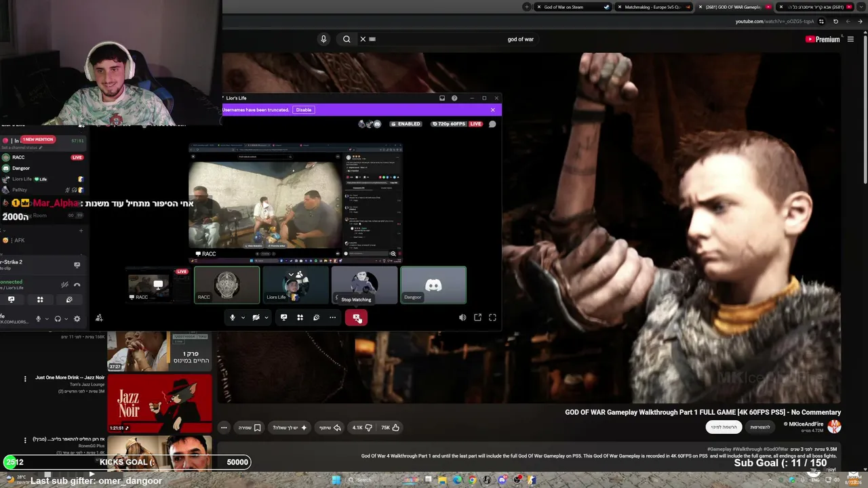
Task: Mute microphone in Discord user panel
Action: [38, 319]
